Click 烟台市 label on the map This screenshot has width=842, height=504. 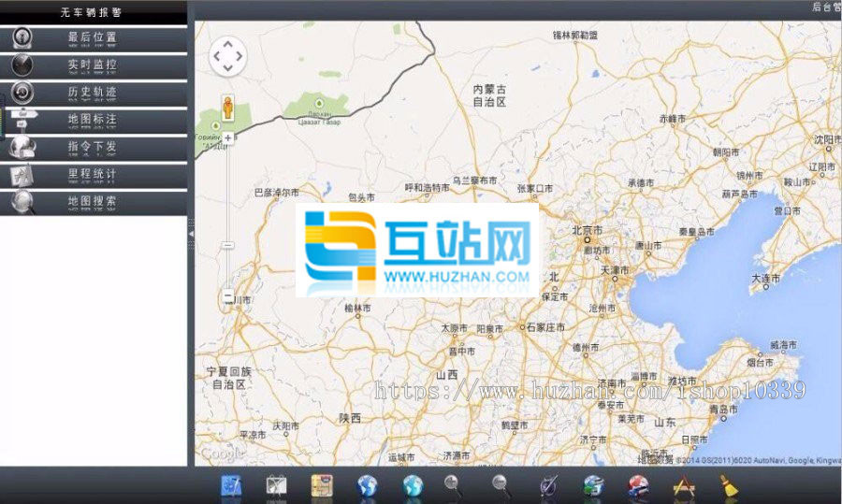click(x=760, y=363)
